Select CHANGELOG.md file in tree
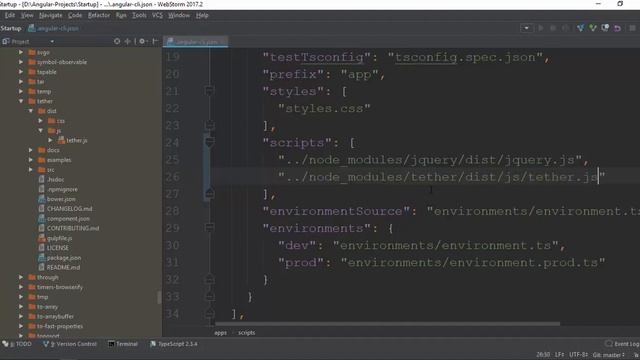Screen dimensions: 640x360 [65, 209]
